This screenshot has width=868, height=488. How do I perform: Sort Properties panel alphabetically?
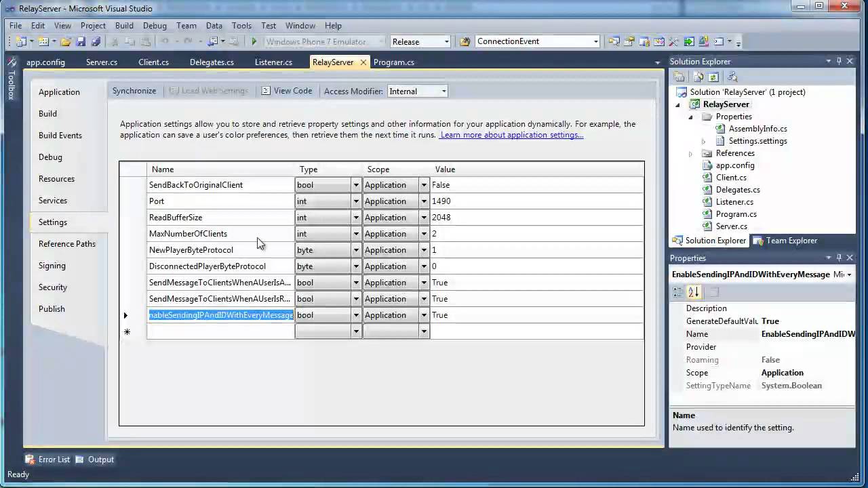tap(693, 292)
